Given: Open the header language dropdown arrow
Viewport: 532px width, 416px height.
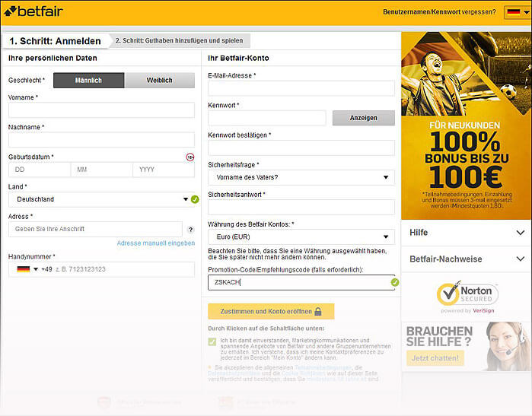Looking at the screenshot, I should (x=526, y=12).
